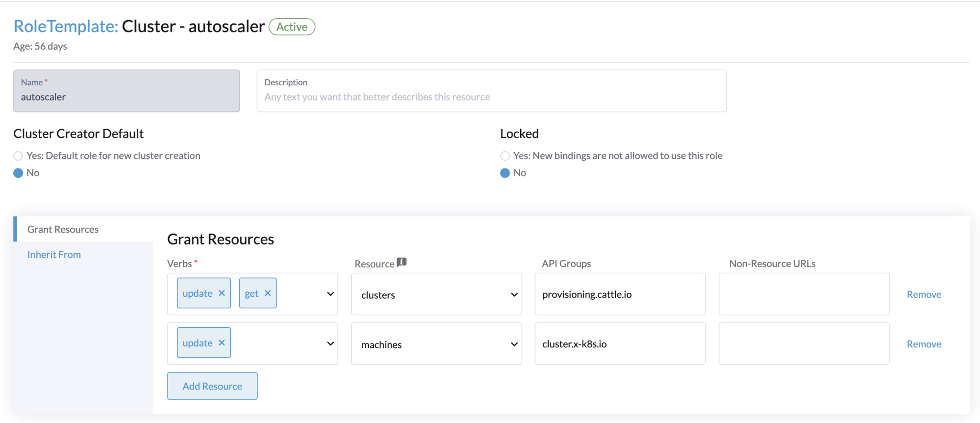Enable Locked: new bindings not allowed
Viewport: 980px width, 423px height.
[505, 156]
